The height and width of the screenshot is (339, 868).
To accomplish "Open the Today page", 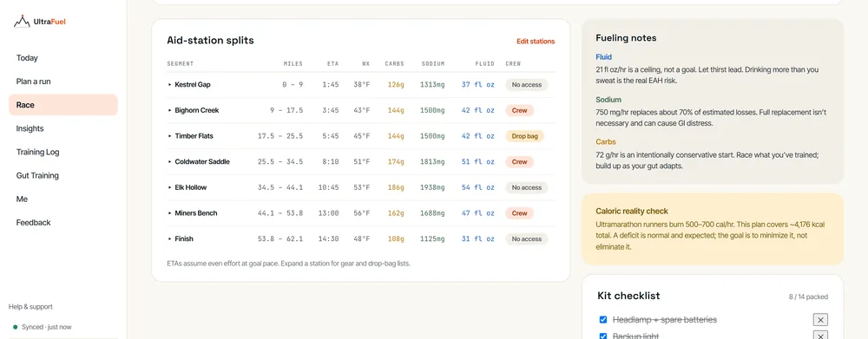I will click(x=63, y=58).
